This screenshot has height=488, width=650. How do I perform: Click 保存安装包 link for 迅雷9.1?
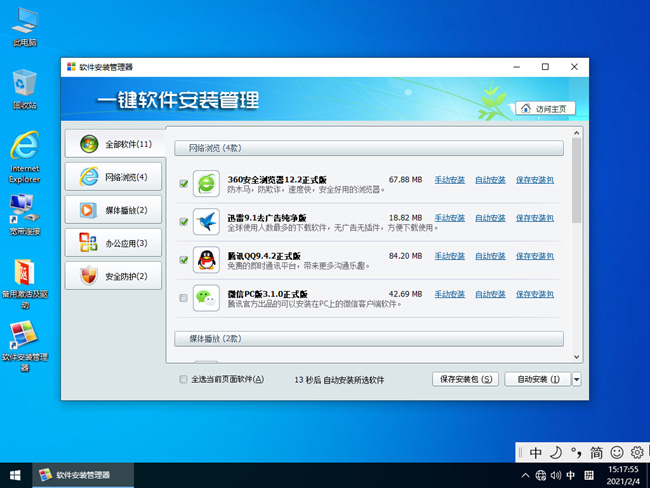535,218
